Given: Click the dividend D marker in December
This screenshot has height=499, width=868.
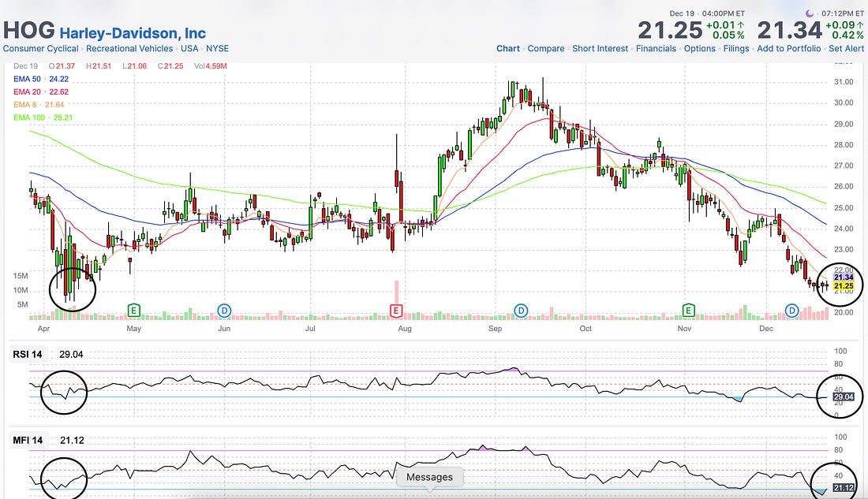Looking at the screenshot, I should pyautogui.click(x=791, y=311).
